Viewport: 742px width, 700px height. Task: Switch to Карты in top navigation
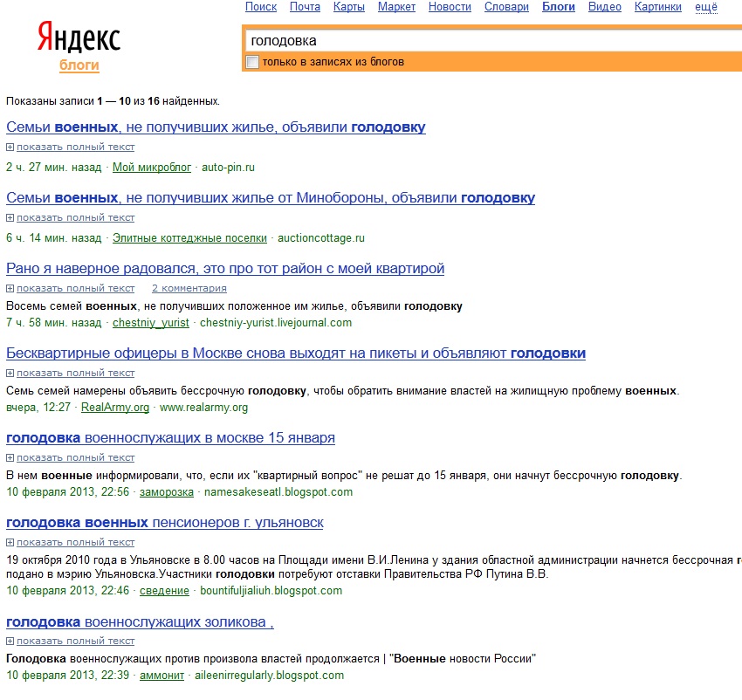tap(348, 7)
